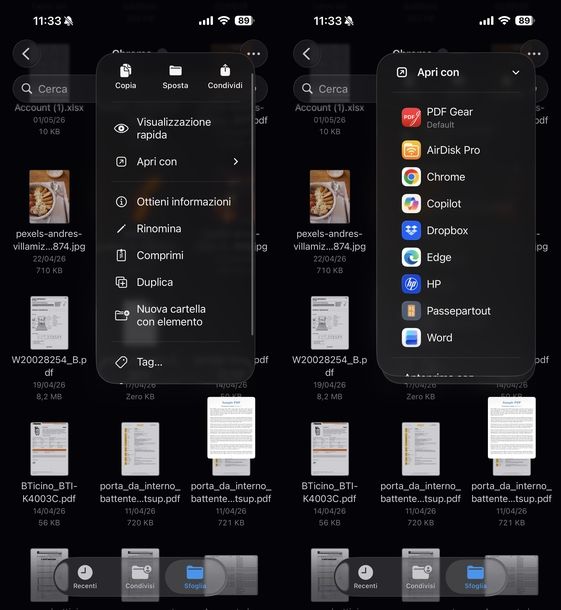Tap cellular signal bars on left screen
The width and height of the screenshot is (561, 610).
coord(206,21)
